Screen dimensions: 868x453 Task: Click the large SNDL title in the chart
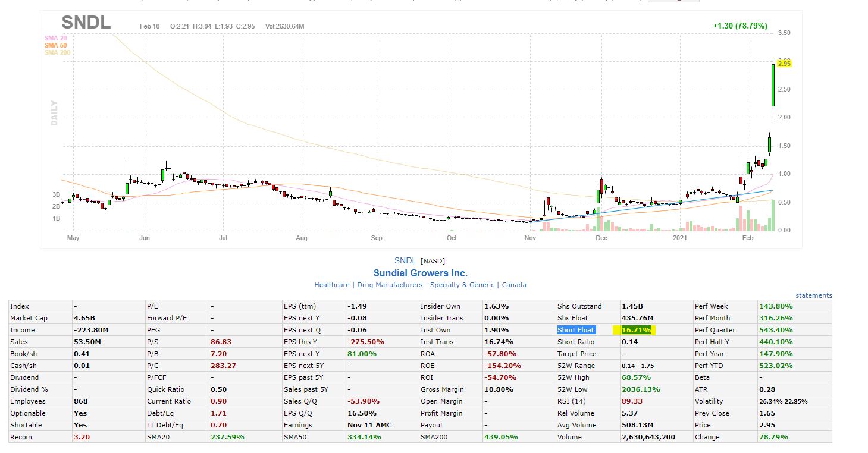[x=86, y=23]
